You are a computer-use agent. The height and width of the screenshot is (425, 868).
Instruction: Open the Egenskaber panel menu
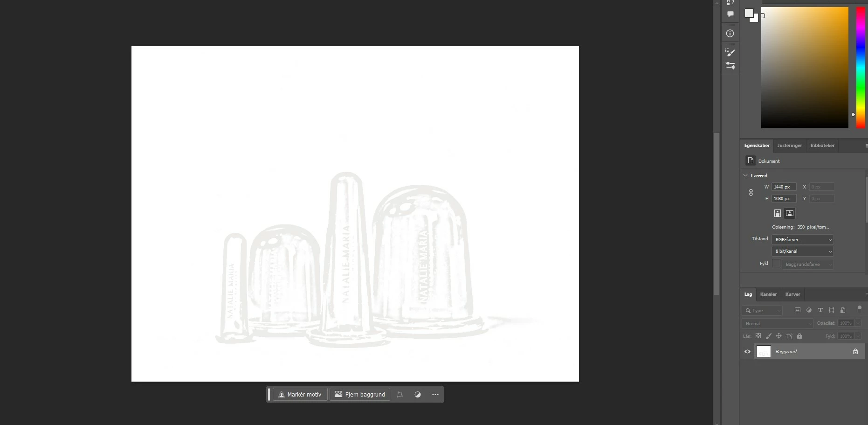point(866,146)
